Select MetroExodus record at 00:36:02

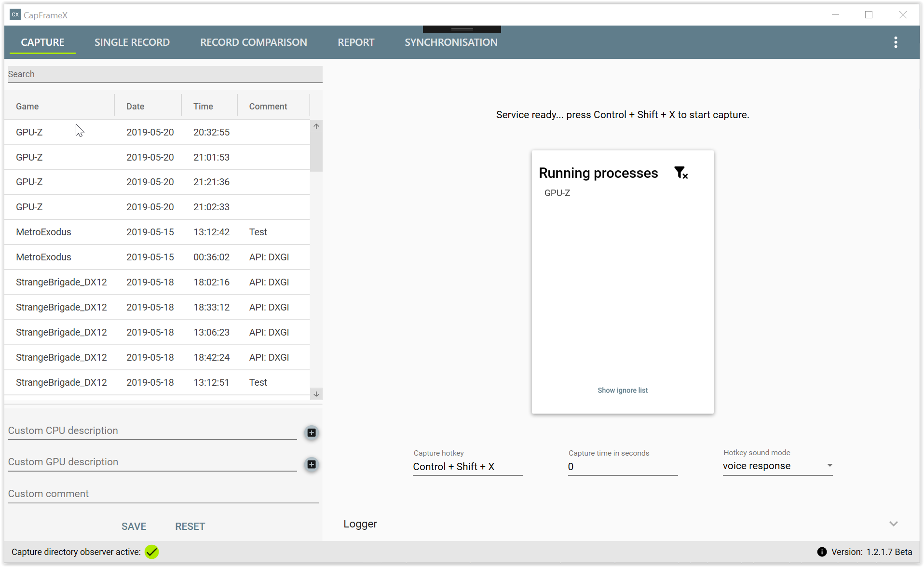[157, 257]
